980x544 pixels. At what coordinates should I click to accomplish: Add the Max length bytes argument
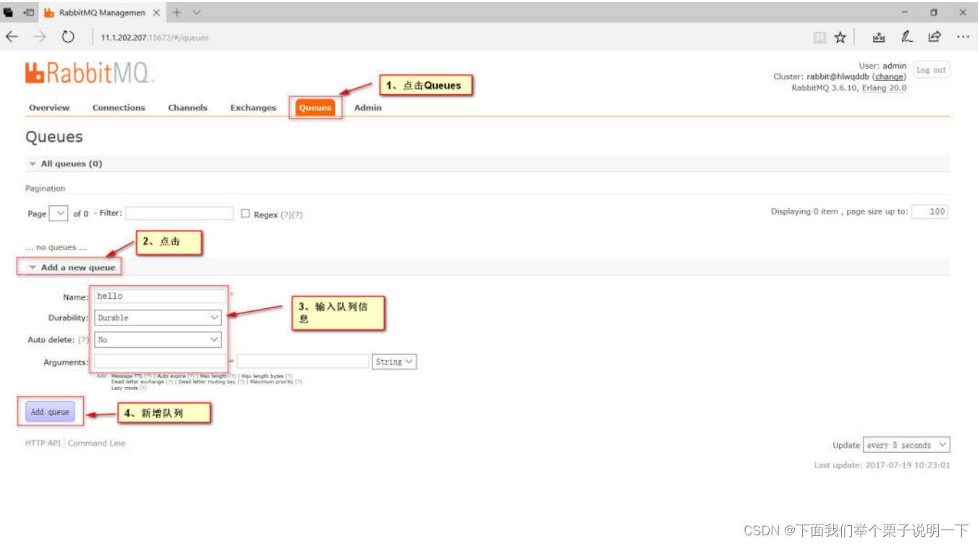263,376
